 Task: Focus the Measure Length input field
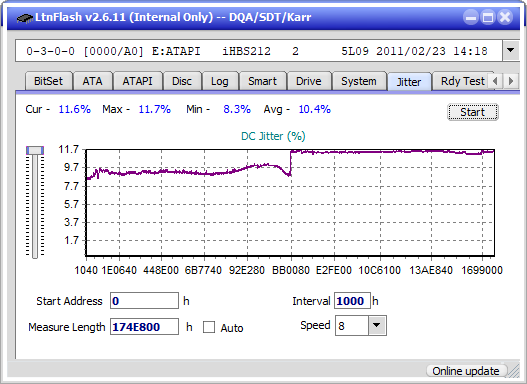[x=145, y=327]
